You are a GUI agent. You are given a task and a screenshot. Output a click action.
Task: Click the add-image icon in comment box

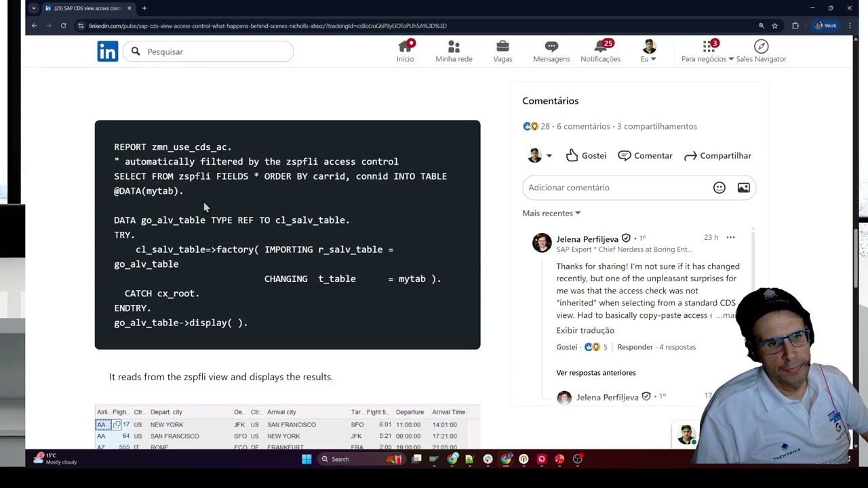743,188
